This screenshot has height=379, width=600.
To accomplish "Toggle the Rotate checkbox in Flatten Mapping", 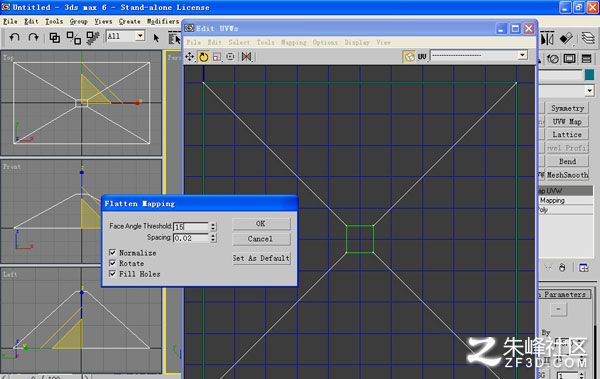I will (112, 263).
